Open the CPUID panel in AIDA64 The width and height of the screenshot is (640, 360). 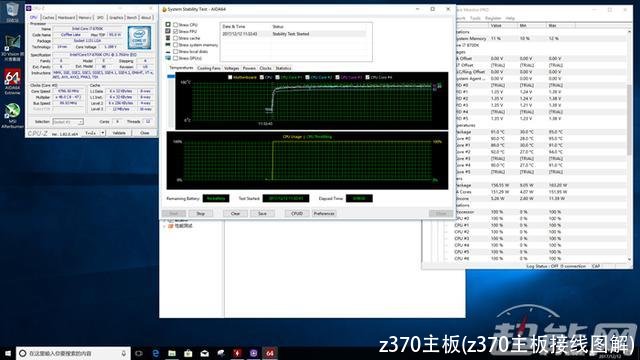point(297,213)
